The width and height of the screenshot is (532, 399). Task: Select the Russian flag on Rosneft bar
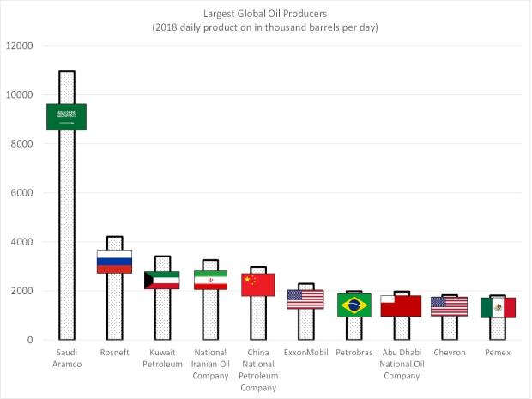113,262
